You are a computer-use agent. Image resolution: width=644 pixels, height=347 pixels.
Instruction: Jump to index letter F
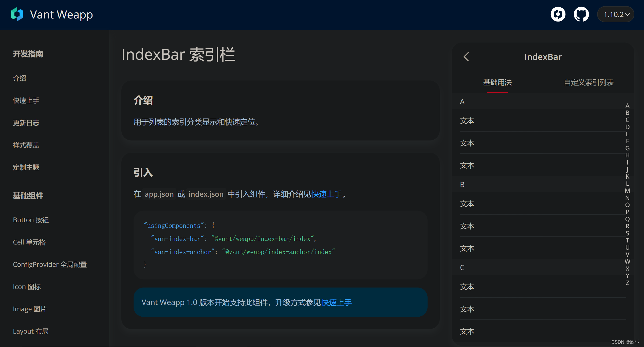point(627,141)
